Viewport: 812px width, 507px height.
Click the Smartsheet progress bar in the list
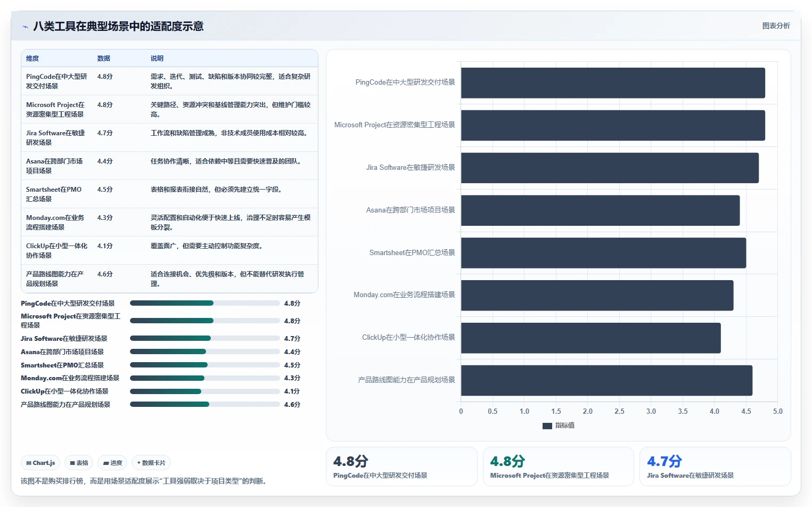[205, 365]
